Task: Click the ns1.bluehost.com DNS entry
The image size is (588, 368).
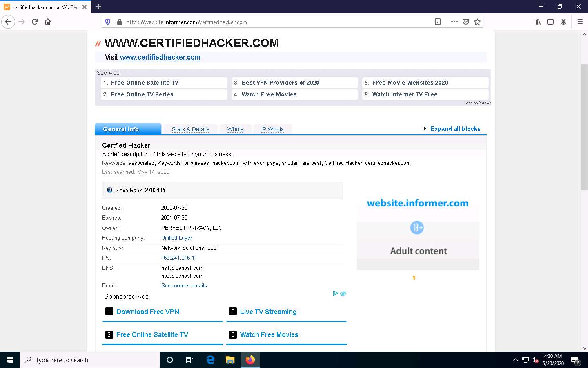Action: pos(182,268)
